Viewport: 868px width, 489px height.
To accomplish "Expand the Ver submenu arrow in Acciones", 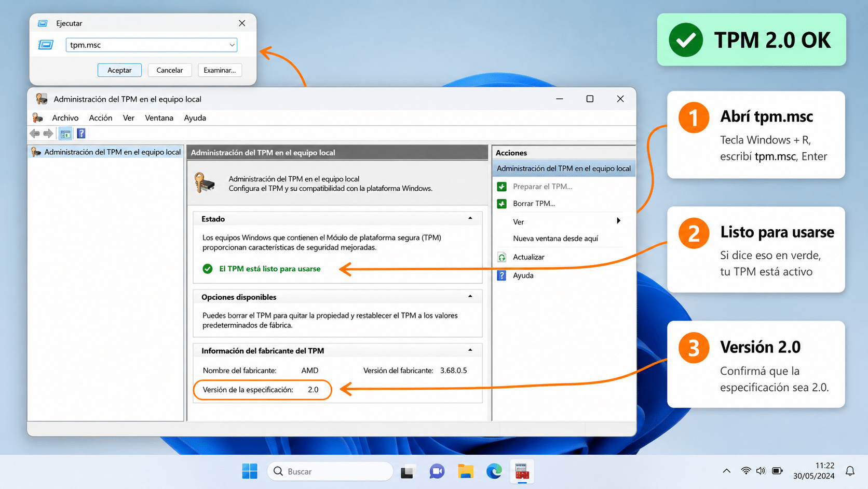I will pyautogui.click(x=618, y=221).
